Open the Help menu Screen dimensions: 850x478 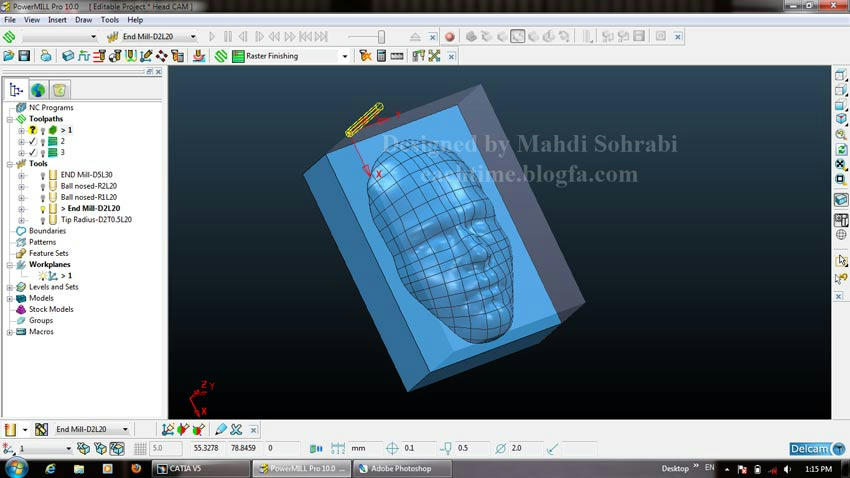135,20
